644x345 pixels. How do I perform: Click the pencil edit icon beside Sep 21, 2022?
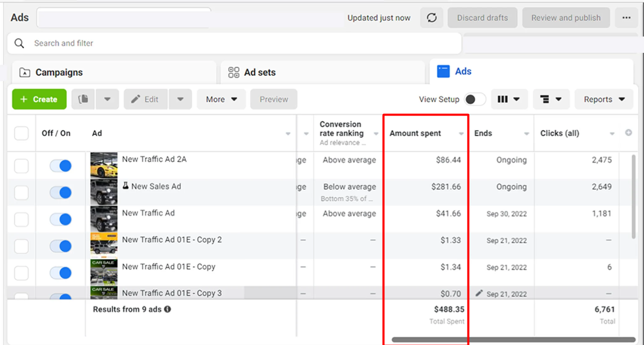(x=479, y=293)
